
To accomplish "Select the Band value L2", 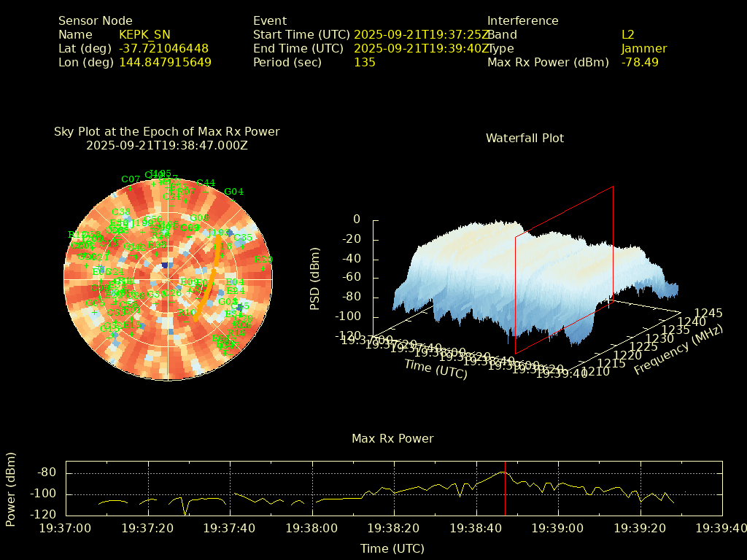I will pos(627,35).
